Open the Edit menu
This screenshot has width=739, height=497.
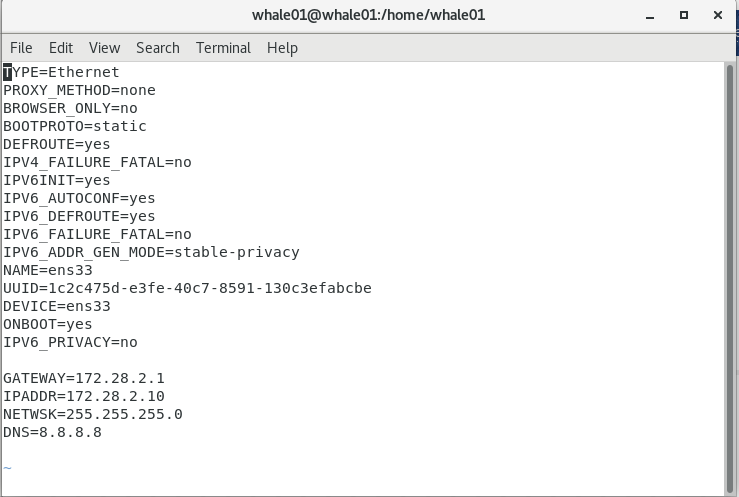click(61, 47)
